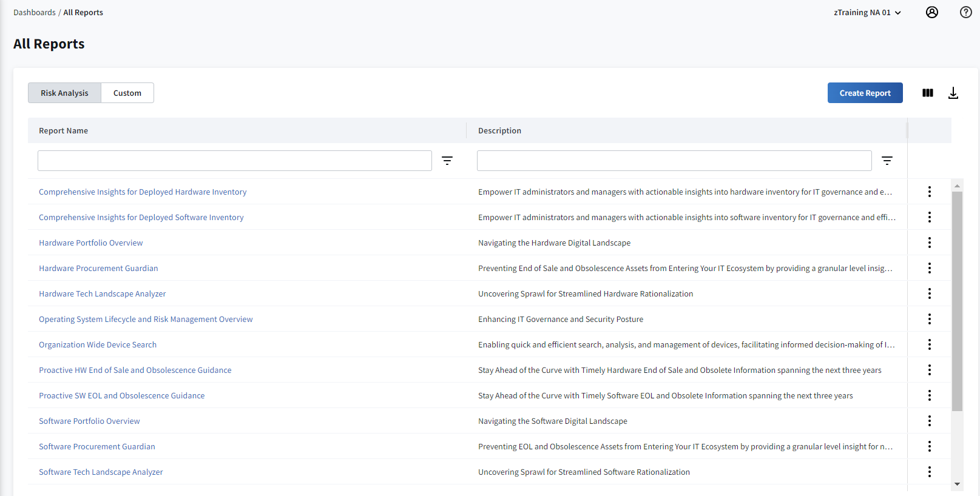Switch to the Custom tab
This screenshot has height=496, width=980.
click(127, 93)
